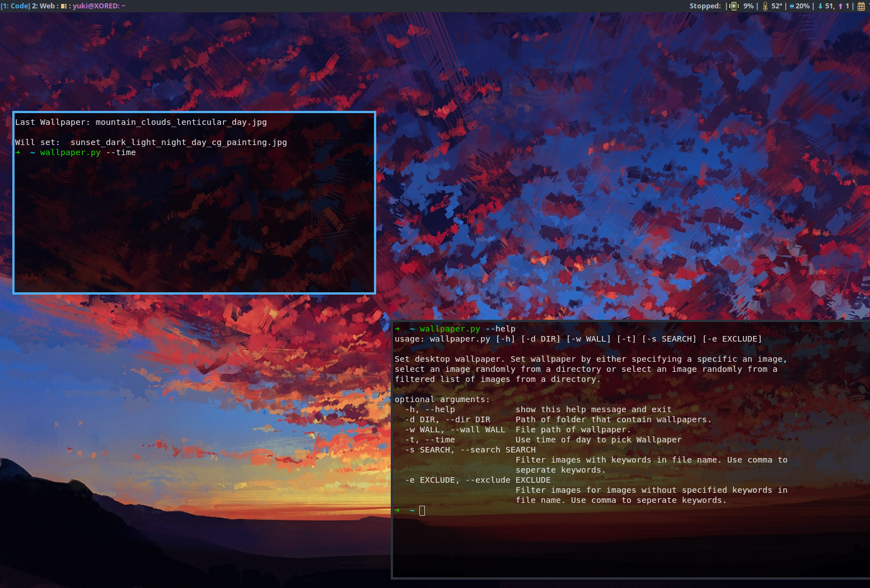Click the 9% CPU usage reading
Viewport: 870px width, 588px height.
(x=748, y=6)
